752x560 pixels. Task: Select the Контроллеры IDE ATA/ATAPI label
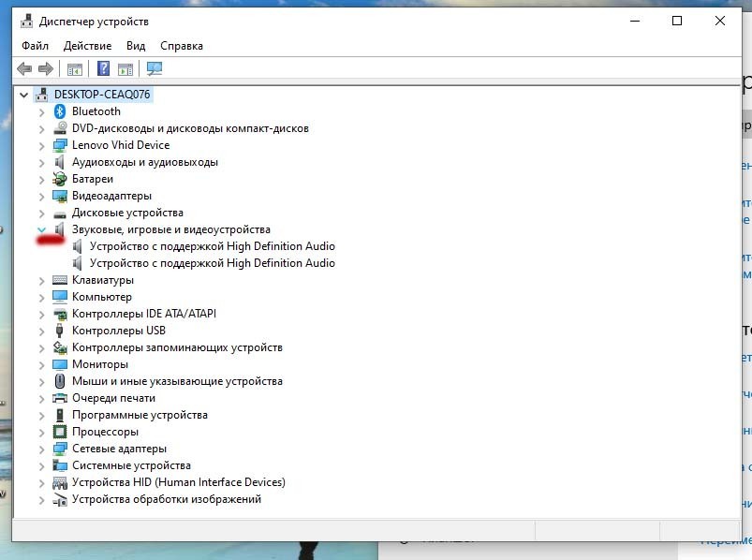(144, 314)
